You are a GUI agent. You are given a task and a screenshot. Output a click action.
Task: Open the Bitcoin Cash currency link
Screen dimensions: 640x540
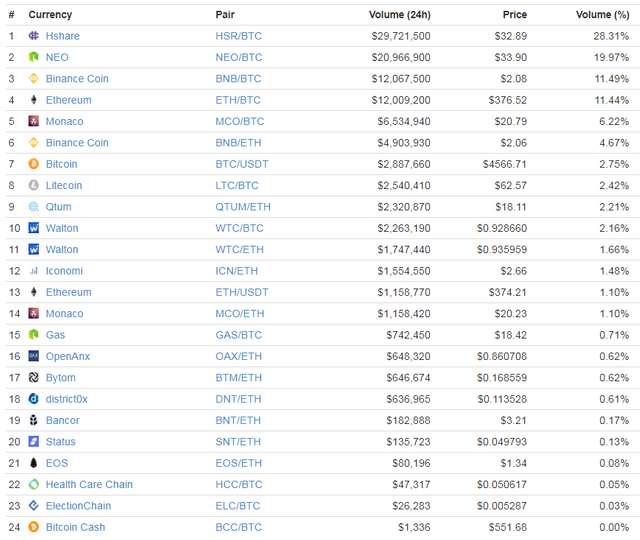[76, 527]
